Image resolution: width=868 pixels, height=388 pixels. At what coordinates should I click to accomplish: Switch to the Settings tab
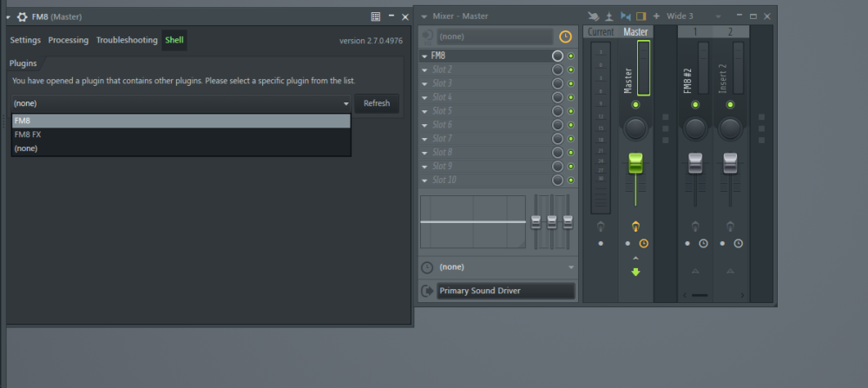pos(25,41)
